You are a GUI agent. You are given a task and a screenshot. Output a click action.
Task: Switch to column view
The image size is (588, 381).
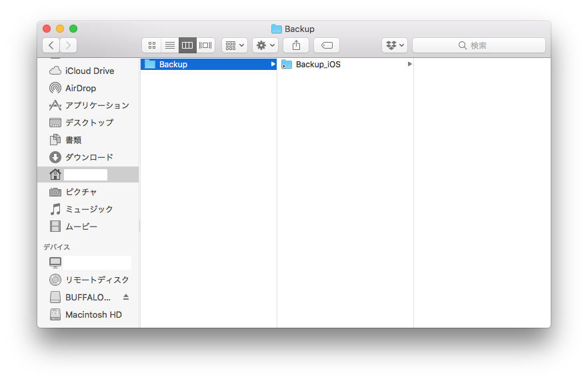tap(187, 45)
